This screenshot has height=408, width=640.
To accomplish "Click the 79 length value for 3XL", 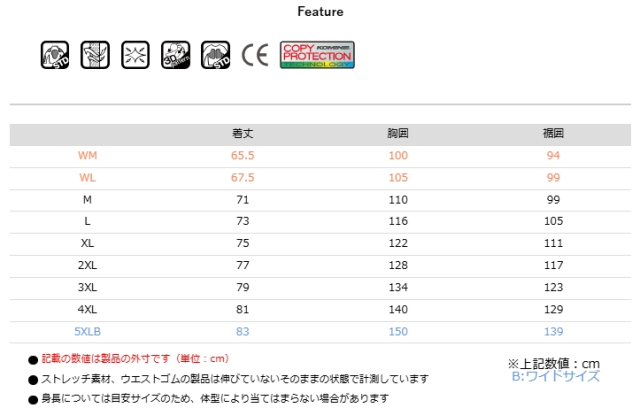I will coord(242,287).
